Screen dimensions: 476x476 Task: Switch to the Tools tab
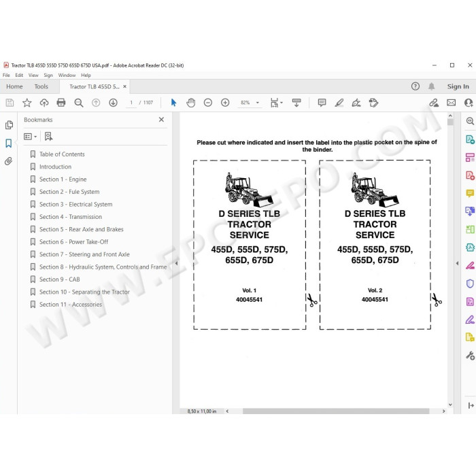(x=41, y=86)
